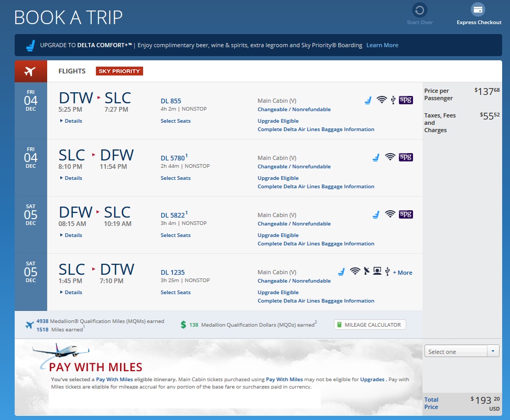Click the Express Checkout card icon

pyautogui.click(x=478, y=10)
